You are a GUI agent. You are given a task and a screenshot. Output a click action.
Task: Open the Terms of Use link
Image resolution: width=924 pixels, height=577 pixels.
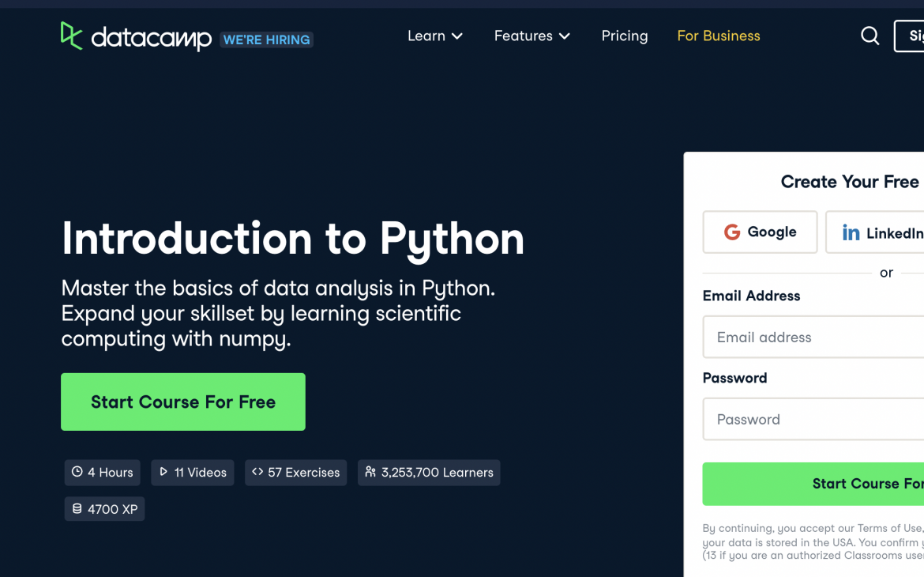pos(889,528)
